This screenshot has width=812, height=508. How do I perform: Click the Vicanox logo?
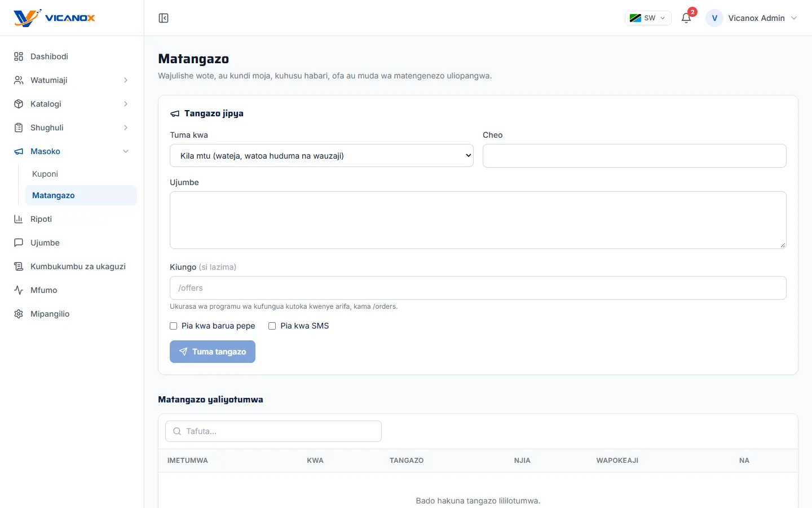(x=55, y=18)
